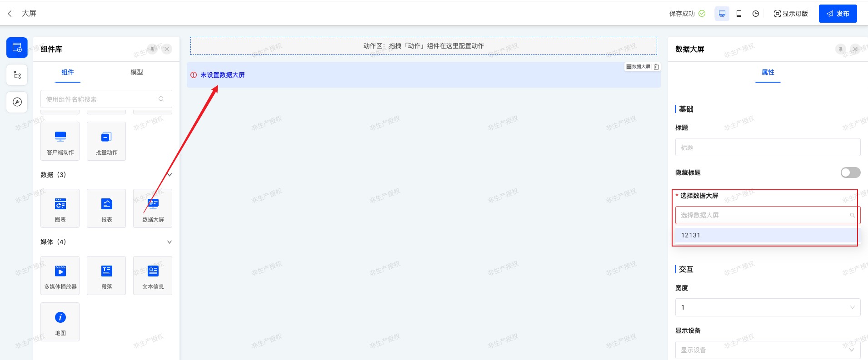This screenshot has width=868, height=360.
Task: Click the search magnifier in component search
Action: click(161, 99)
